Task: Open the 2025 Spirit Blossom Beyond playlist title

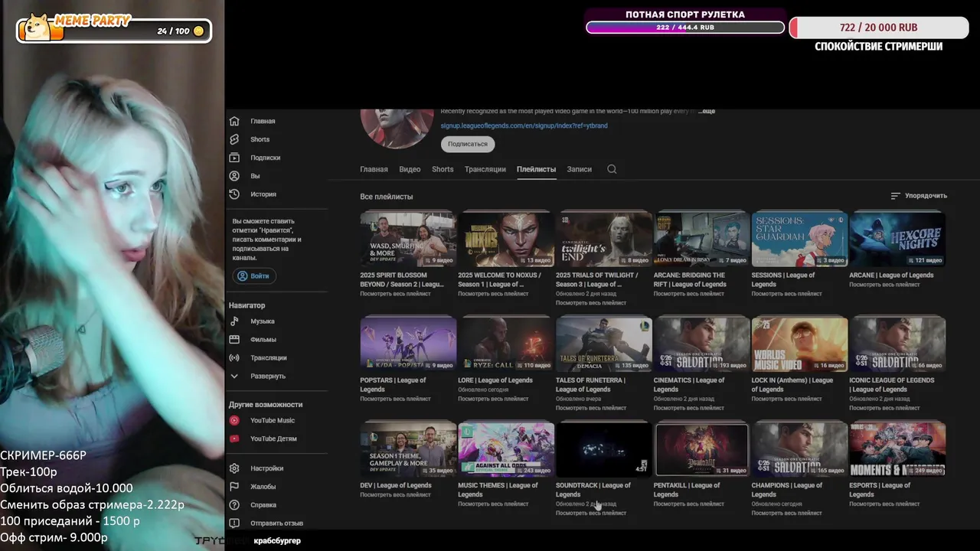Action: [x=402, y=280]
